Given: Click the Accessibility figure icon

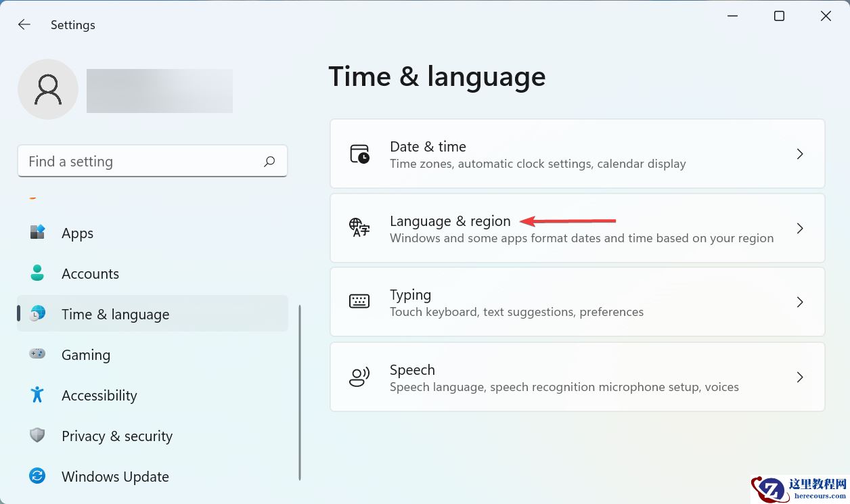Looking at the screenshot, I should tap(37, 394).
